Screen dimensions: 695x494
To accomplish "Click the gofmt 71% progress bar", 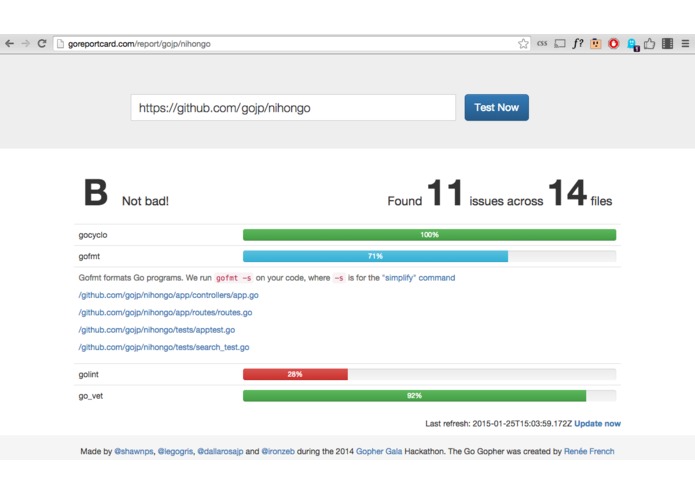I will pos(375,256).
